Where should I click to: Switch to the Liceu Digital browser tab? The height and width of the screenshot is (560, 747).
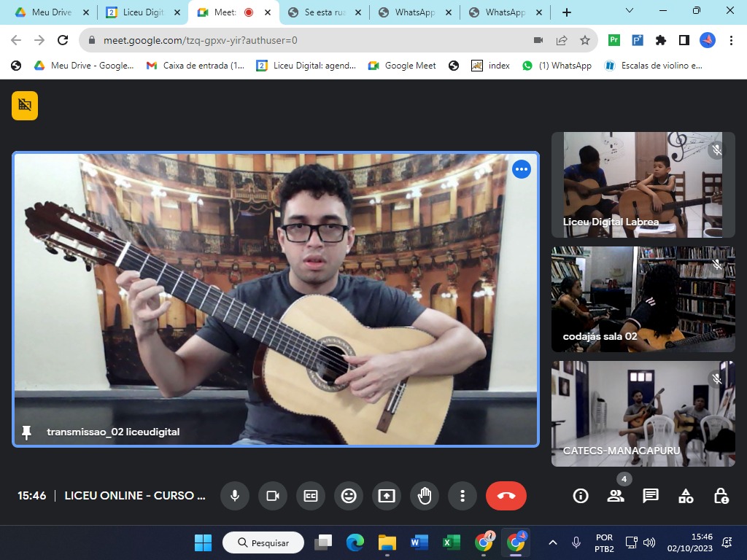142,12
